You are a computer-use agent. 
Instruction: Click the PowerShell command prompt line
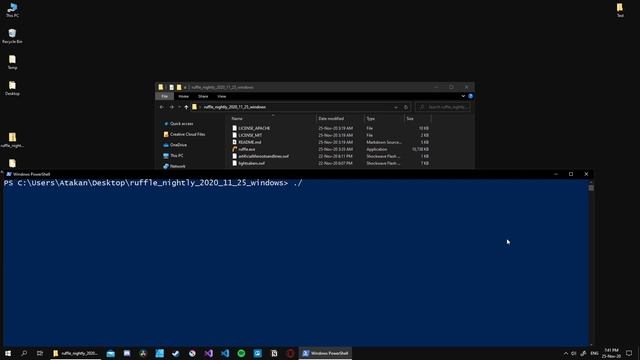pos(153,183)
